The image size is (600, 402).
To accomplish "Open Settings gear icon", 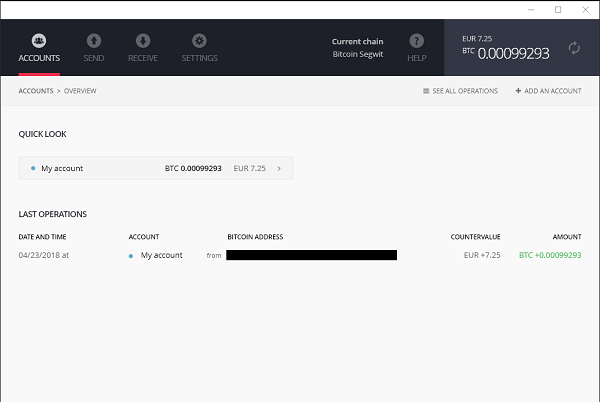I will [199, 41].
